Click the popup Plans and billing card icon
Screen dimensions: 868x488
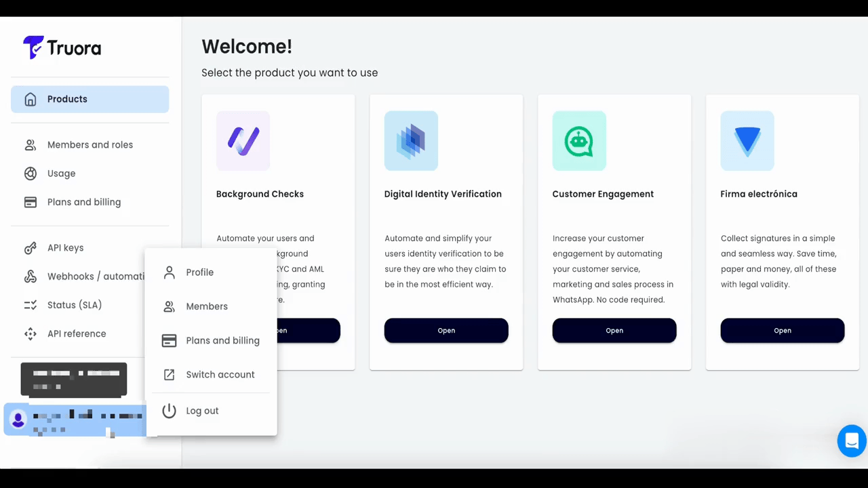tap(170, 340)
